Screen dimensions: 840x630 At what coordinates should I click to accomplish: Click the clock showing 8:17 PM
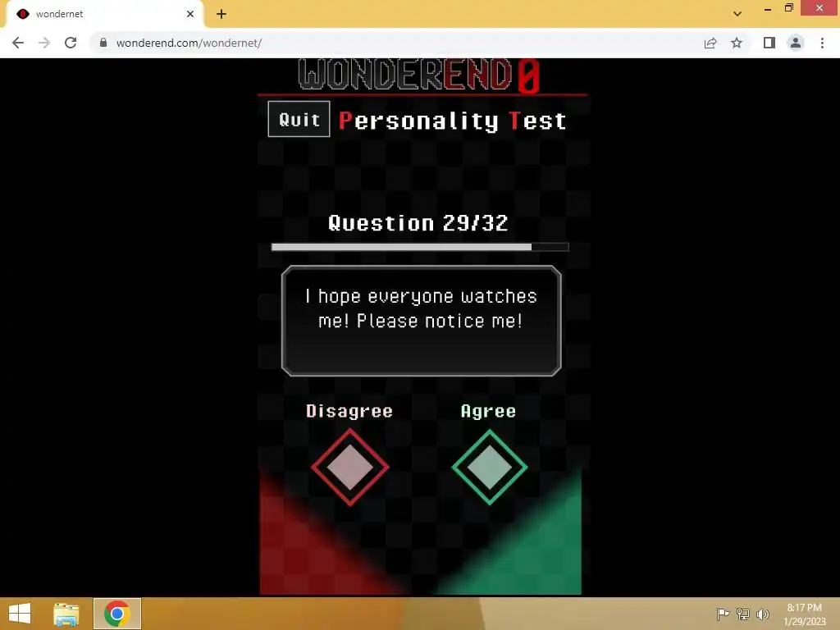pyautogui.click(x=804, y=614)
